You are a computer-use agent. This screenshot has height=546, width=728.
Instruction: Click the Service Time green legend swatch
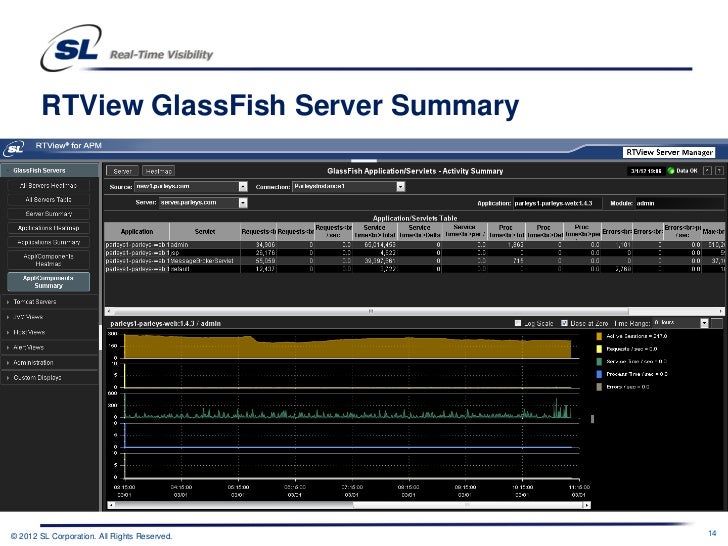[x=599, y=361]
